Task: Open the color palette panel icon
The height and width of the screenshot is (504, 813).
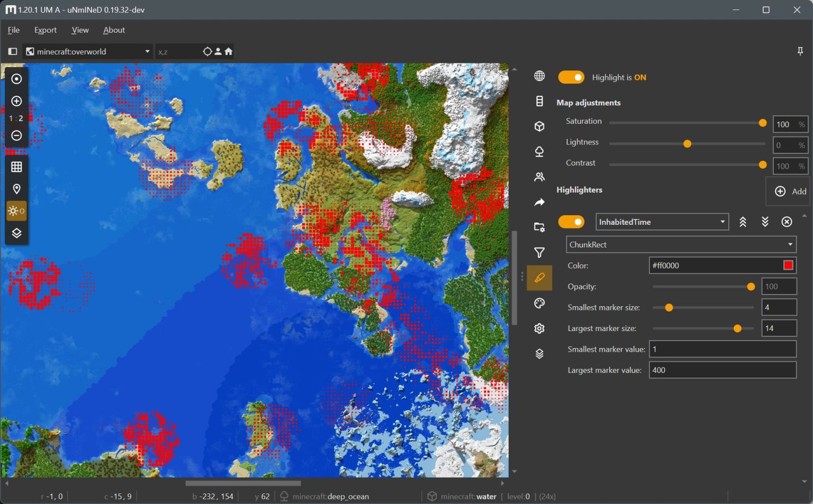Action: 539,303
